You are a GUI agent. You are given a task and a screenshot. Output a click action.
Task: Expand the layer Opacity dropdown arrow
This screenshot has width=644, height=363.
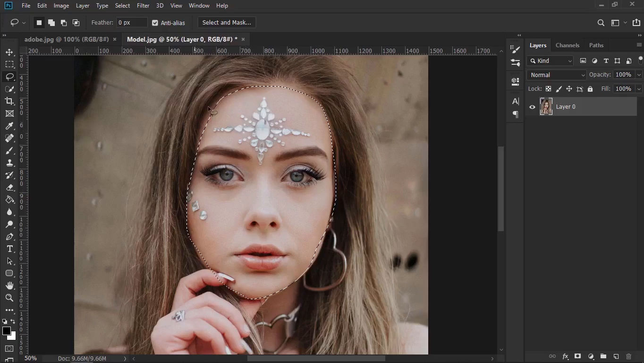[x=639, y=75]
